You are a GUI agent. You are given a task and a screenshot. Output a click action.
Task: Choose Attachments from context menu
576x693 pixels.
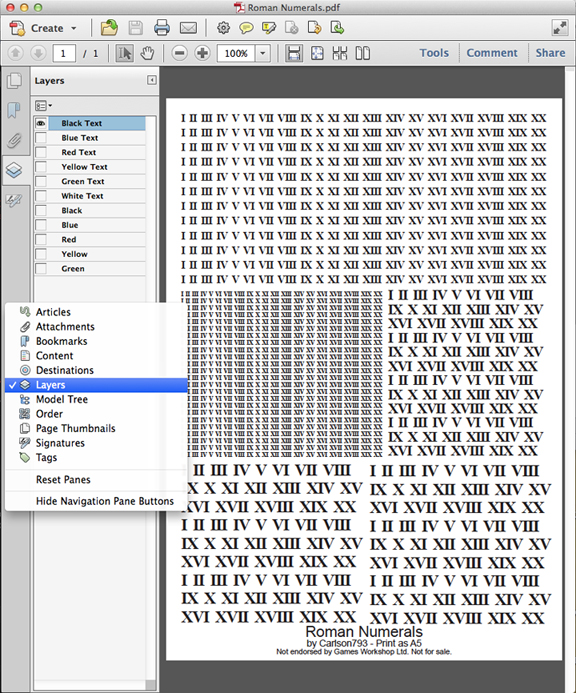(x=96, y=327)
